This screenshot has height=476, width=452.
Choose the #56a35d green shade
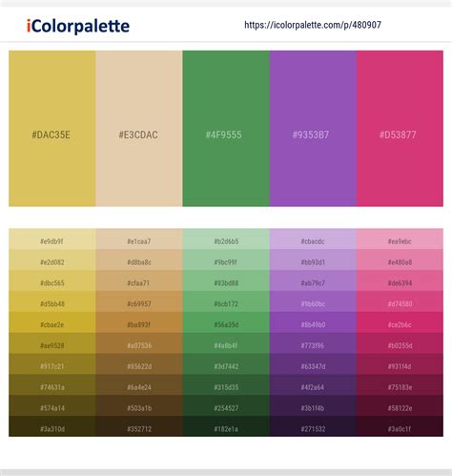[226, 322]
